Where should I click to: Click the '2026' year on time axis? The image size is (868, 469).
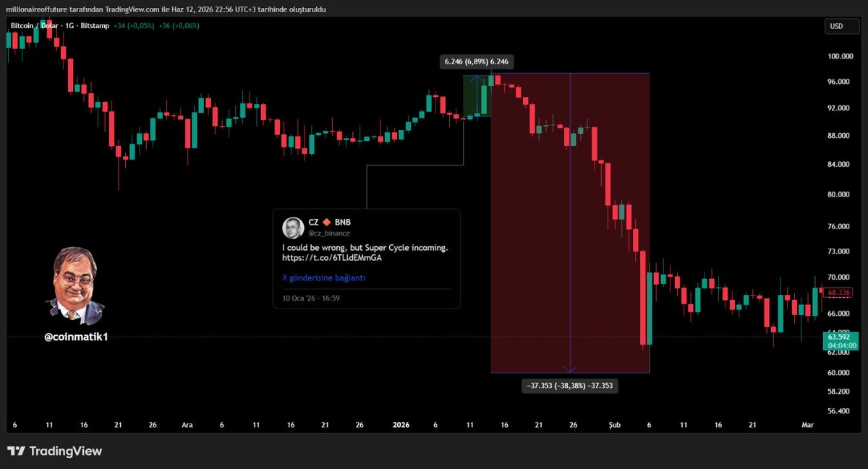click(x=402, y=425)
